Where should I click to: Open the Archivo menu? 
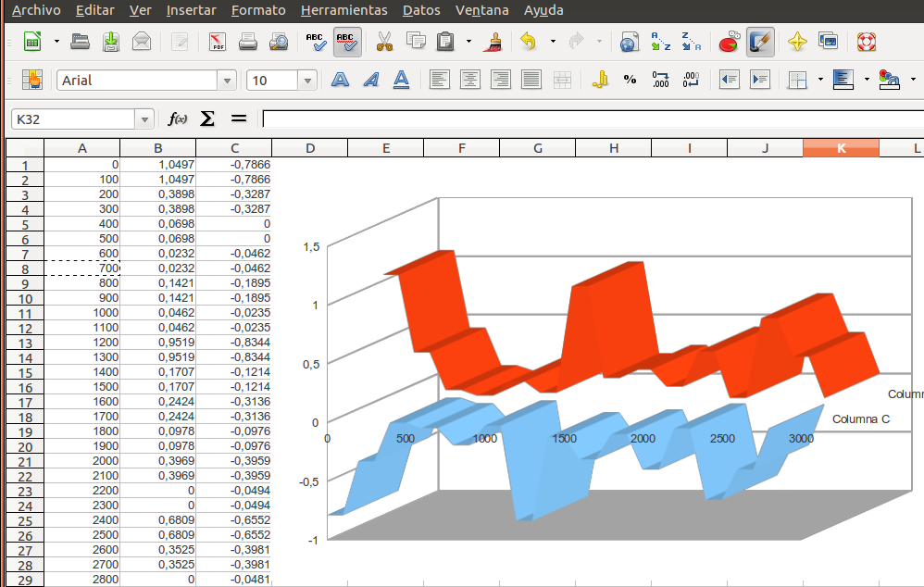36,10
